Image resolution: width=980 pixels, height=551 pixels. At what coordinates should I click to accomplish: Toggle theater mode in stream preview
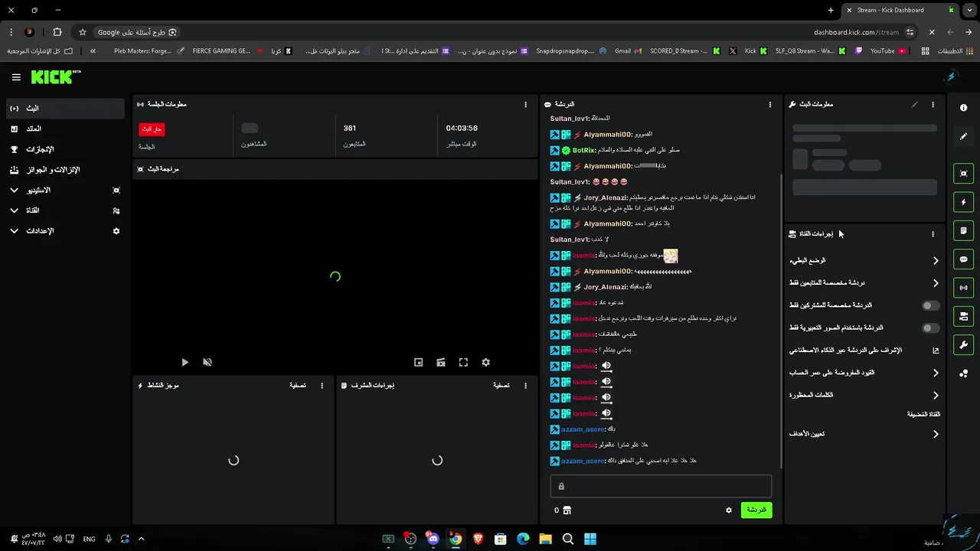441,363
